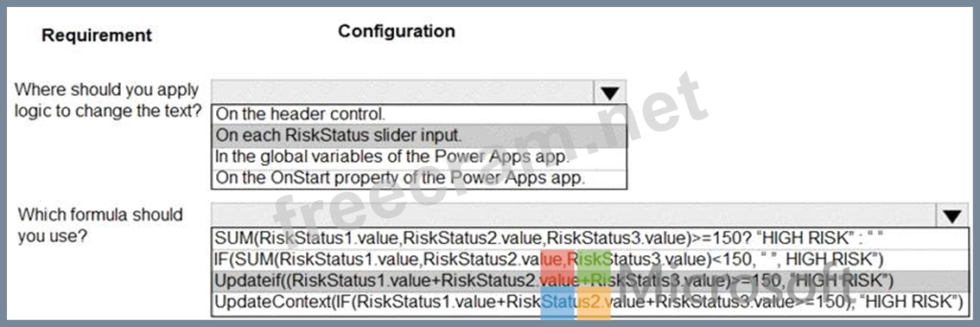This screenshot has height=327, width=980.
Task: Choose the SUM(...)>=150? formula option
Action: (589, 238)
